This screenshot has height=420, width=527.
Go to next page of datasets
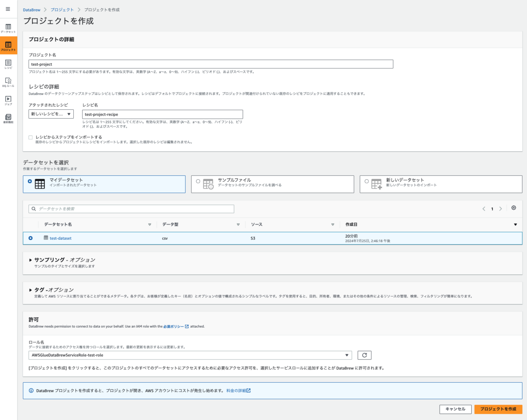click(501, 209)
